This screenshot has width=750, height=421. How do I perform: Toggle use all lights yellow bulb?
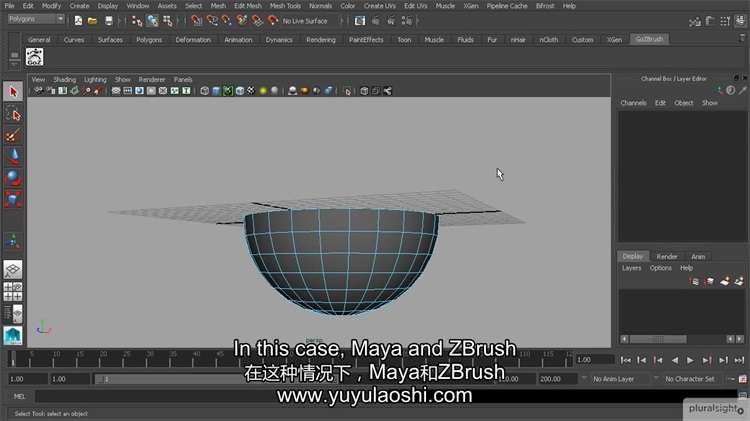263,91
